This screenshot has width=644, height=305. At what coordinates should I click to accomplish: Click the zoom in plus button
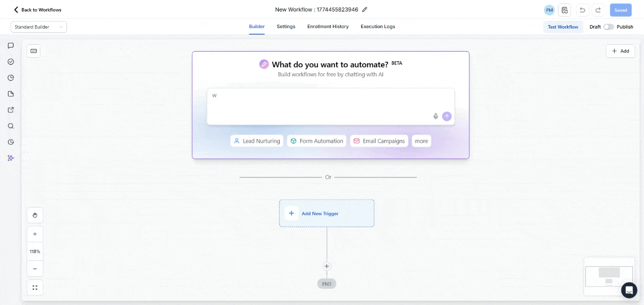pos(35,234)
